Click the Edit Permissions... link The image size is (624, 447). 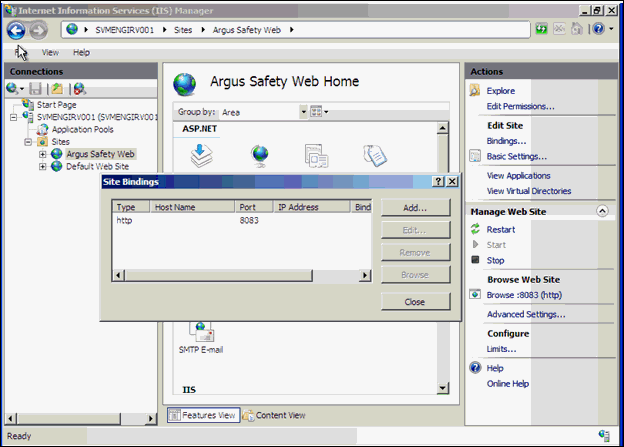(x=521, y=106)
